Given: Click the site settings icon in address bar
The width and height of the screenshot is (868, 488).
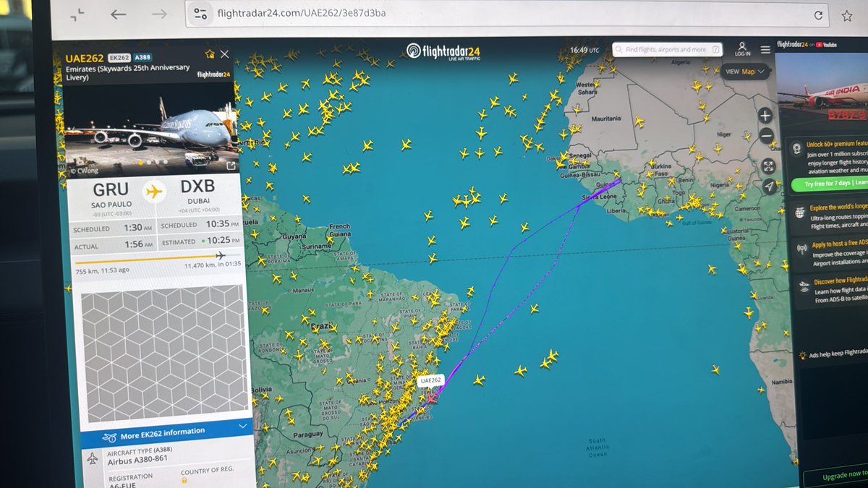Looking at the screenshot, I should coord(201,14).
